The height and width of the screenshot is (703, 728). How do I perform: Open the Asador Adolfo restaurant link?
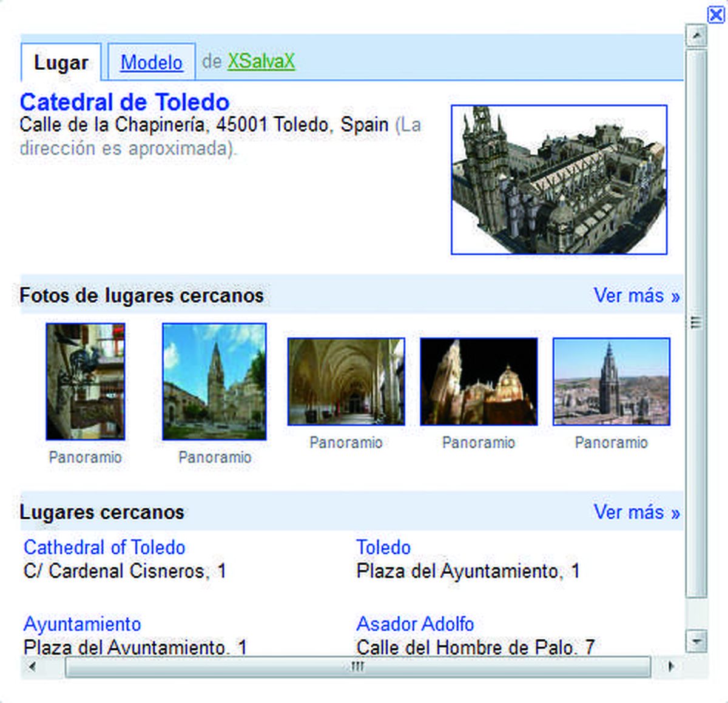point(415,624)
